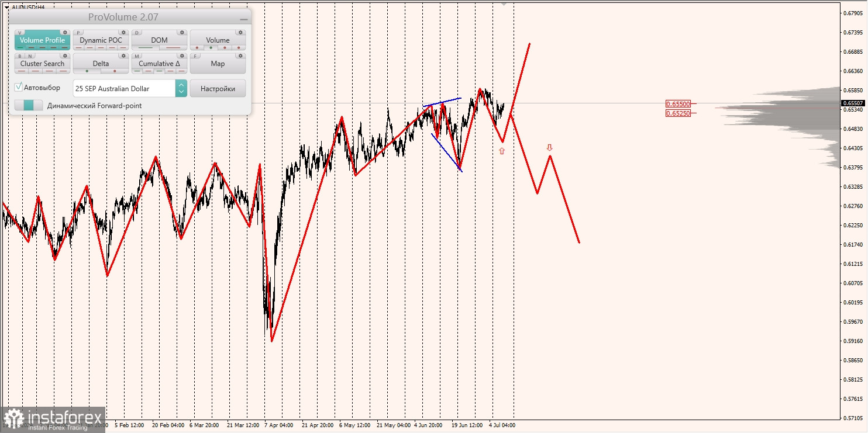Click red up arrow marker on chart

pyautogui.click(x=502, y=151)
